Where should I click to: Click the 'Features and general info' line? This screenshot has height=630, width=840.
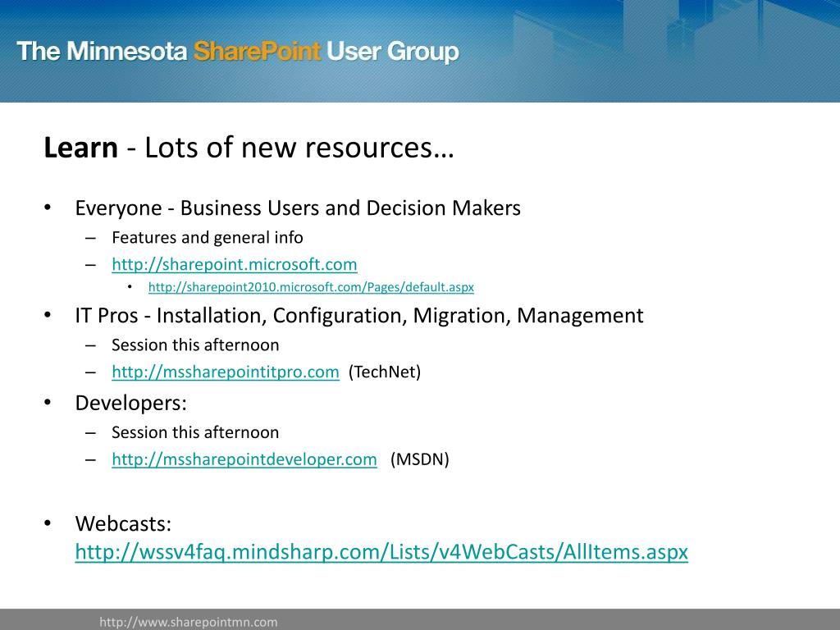click(x=208, y=238)
